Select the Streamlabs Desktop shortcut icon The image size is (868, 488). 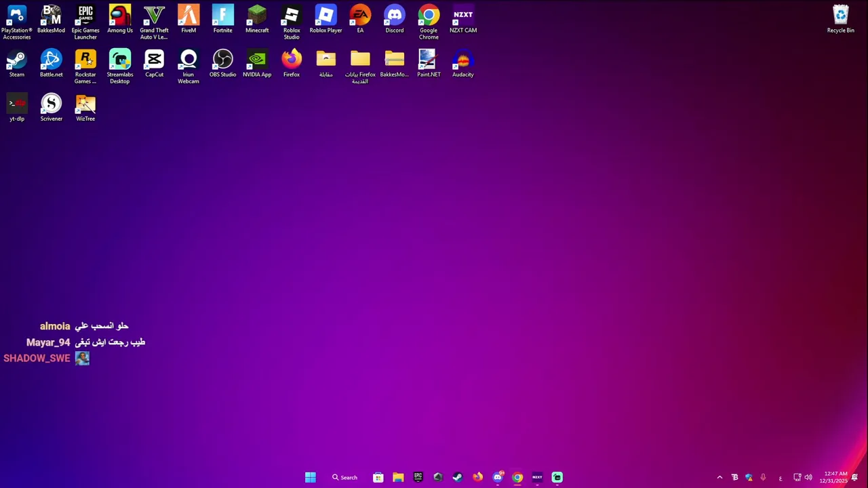[120, 67]
